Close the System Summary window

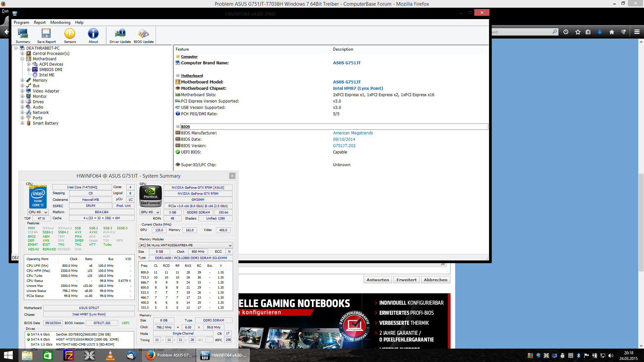pyautogui.click(x=232, y=176)
